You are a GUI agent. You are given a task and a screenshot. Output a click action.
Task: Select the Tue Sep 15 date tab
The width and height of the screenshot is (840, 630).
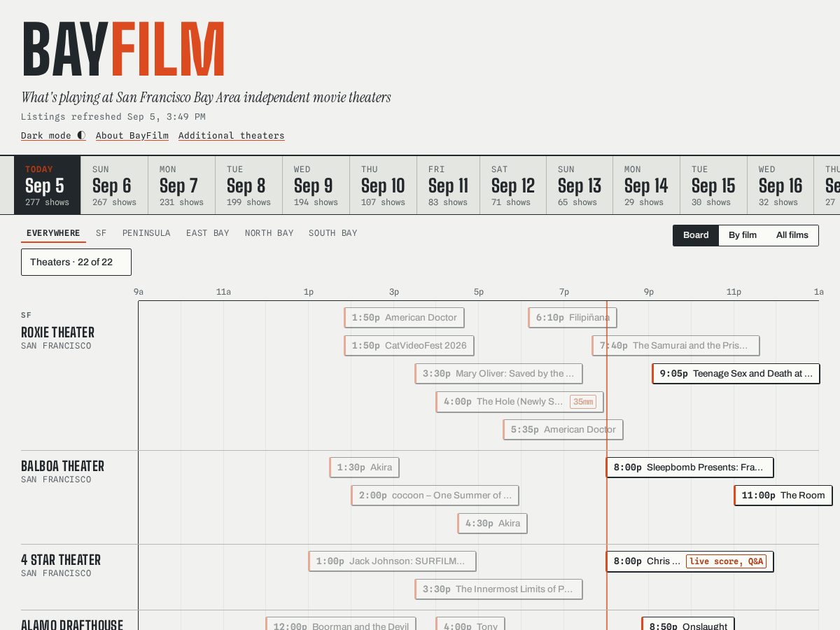pyautogui.click(x=714, y=185)
